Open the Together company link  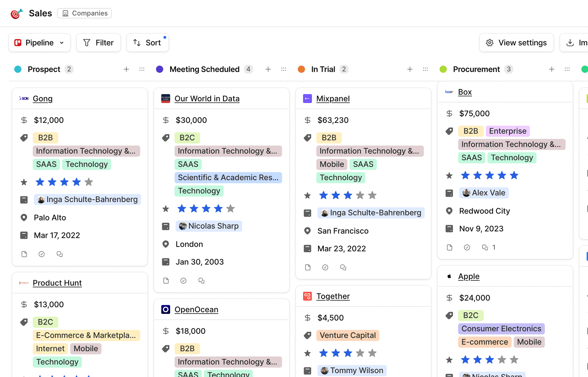(x=333, y=296)
